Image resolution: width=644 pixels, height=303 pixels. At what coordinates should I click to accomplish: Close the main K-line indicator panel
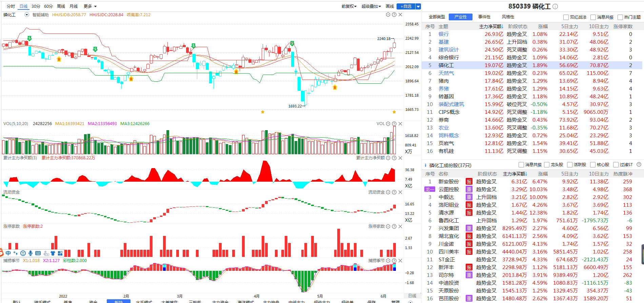point(400,15)
